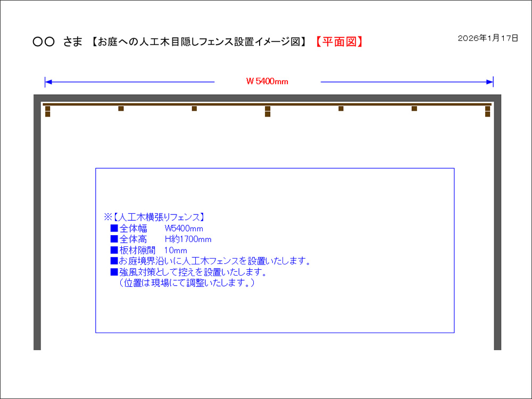Click the 全体高 H約1700mm spec line
Viewport: 532px width, 399px height.
[x=161, y=239]
